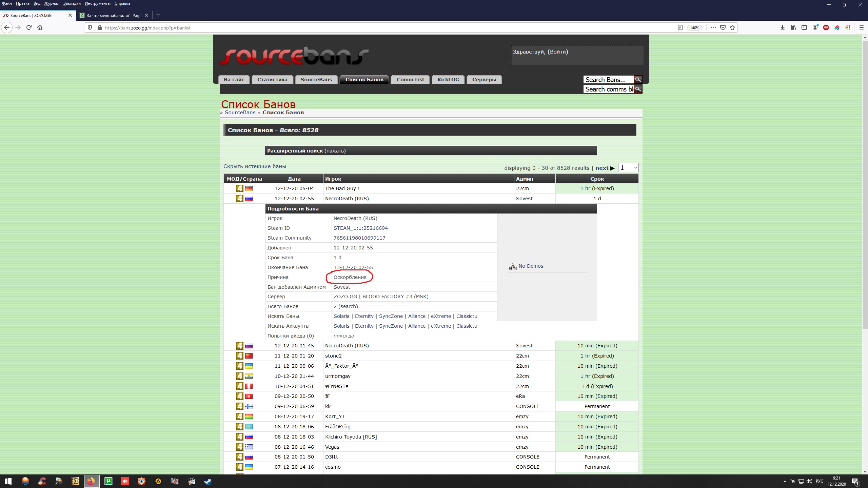Image resolution: width=868 pixels, height=488 pixels.
Task: Open the page number dropdown
Action: 628,168
